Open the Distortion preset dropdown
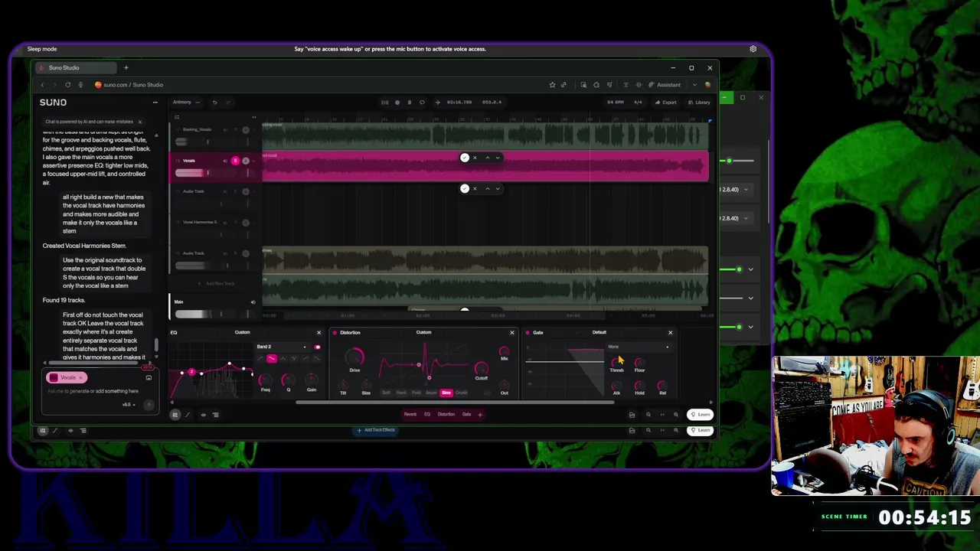 click(x=423, y=332)
